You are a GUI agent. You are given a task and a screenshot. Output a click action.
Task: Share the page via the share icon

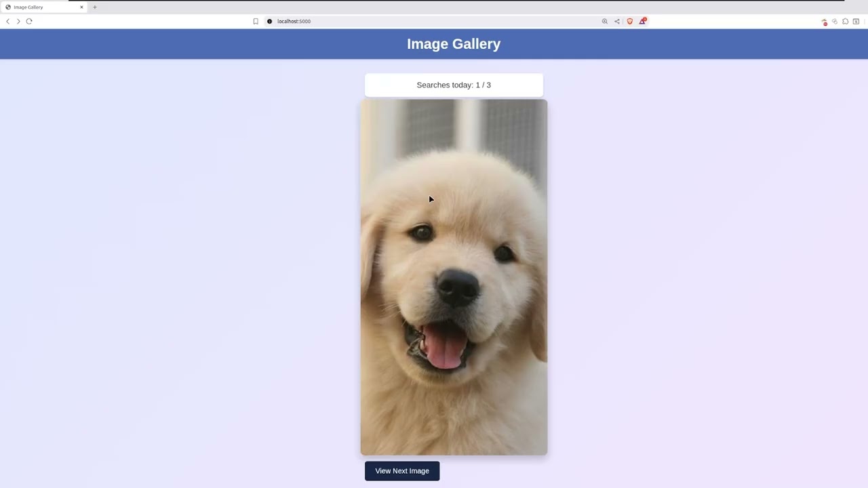point(617,21)
